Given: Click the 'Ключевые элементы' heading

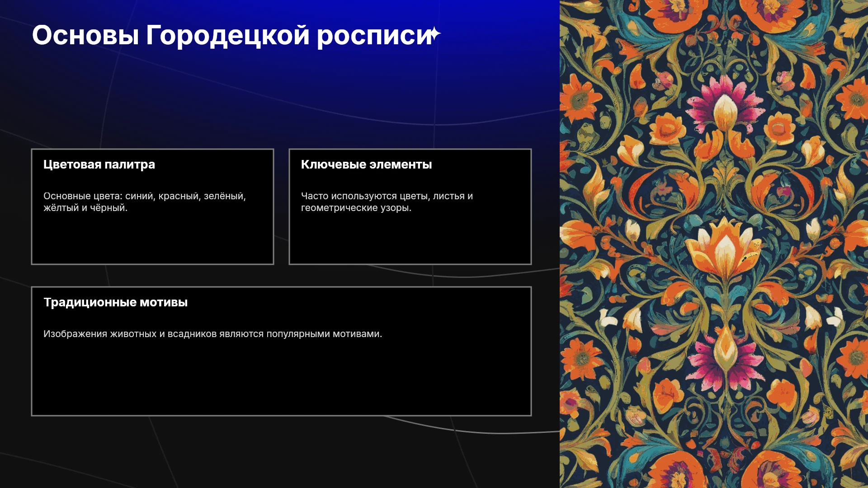Looking at the screenshot, I should pos(366,164).
